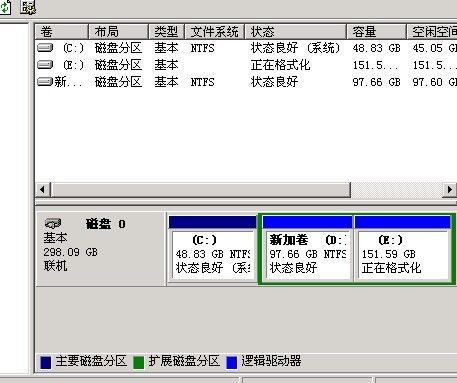The height and width of the screenshot is (383, 457).
Task: Click the 联机 status under 磁盘 0
Action: (x=55, y=266)
